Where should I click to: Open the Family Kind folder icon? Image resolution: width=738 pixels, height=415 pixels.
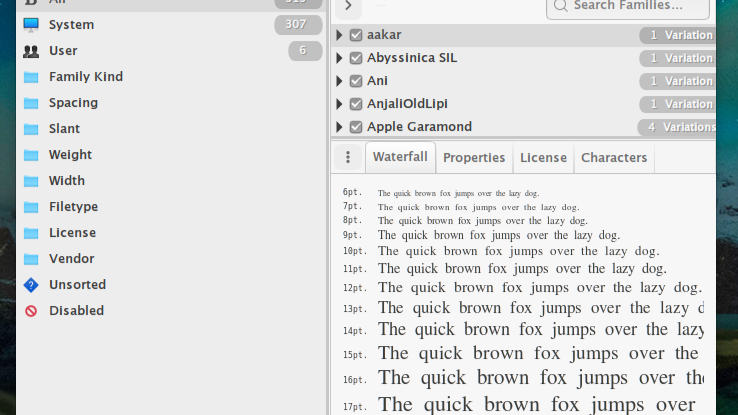point(31,77)
